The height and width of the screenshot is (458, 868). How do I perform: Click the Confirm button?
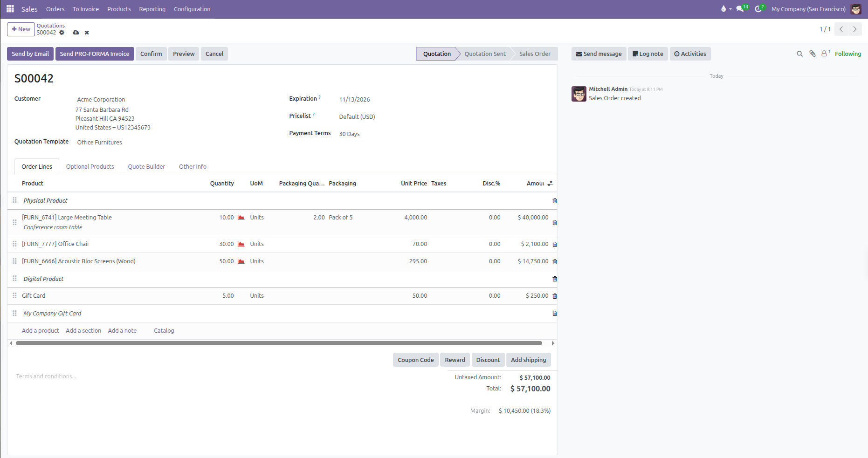pyautogui.click(x=151, y=54)
